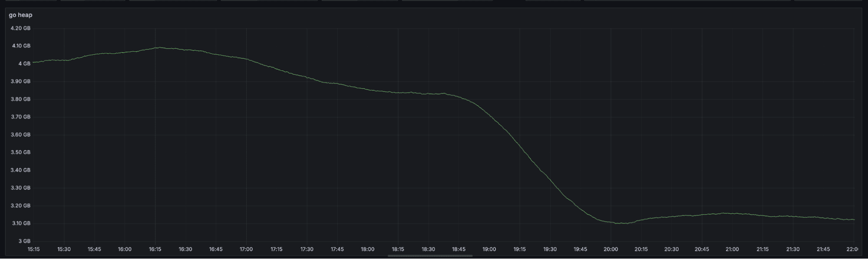Click the 21:15 time axis label
Image resolution: width=868 pixels, height=259 pixels.
pyautogui.click(x=762, y=249)
